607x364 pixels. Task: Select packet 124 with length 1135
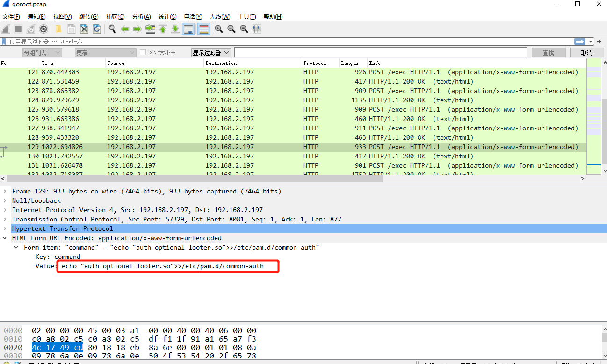click(x=293, y=100)
